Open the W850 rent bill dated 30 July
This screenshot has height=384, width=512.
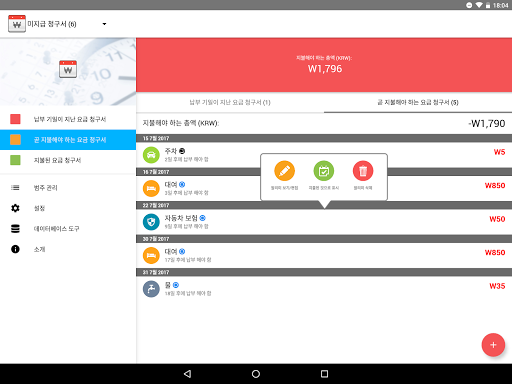[324, 255]
